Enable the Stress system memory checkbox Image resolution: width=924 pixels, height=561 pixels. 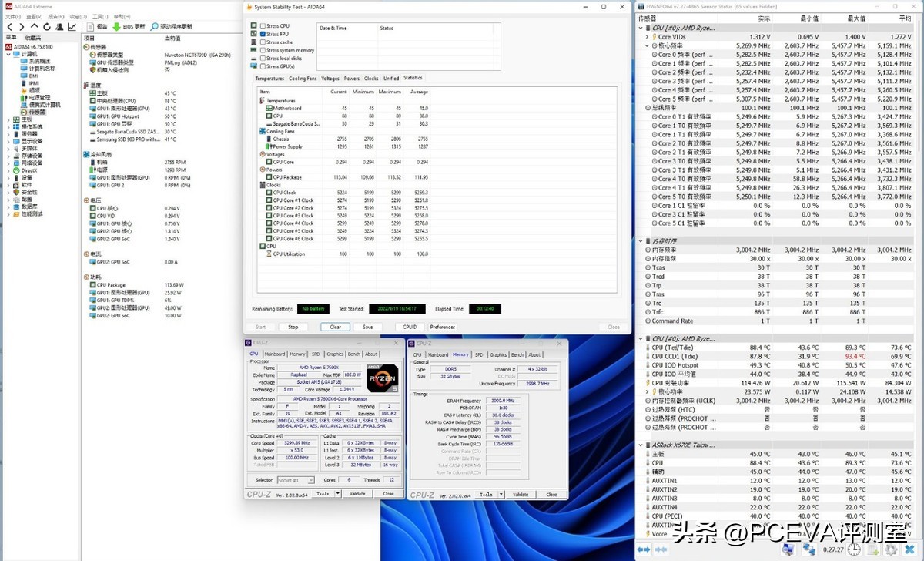(x=263, y=50)
